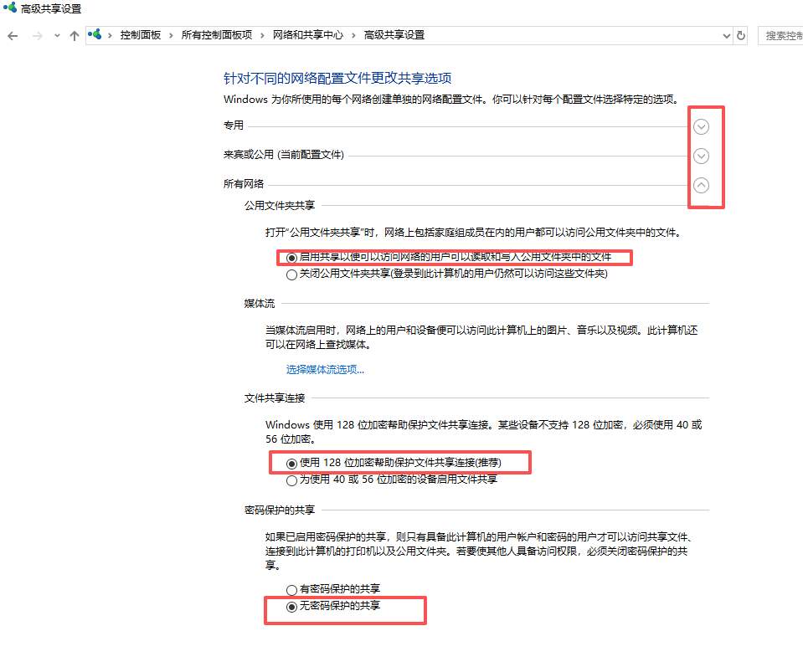803x672 pixels.
Task: Click the network icon in the address bar
Action: coord(96,35)
